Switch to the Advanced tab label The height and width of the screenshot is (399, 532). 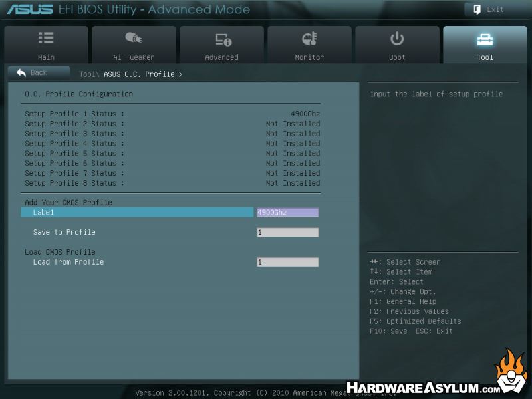tap(221, 57)
